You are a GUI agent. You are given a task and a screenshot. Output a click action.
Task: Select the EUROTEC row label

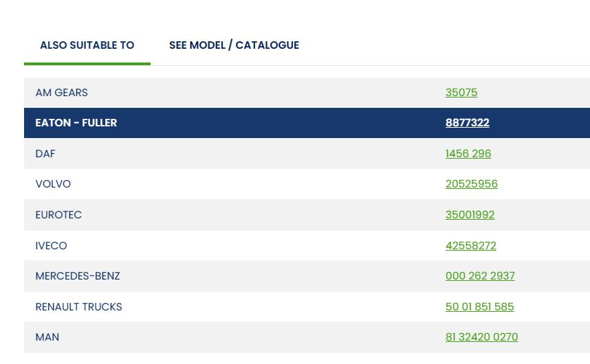(x=58, y=215)
